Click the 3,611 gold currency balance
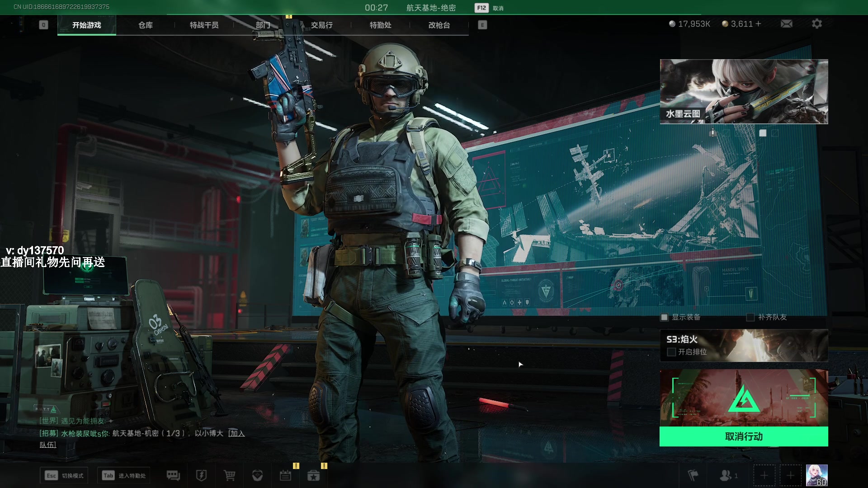868x488 pixels. (737, 23)
